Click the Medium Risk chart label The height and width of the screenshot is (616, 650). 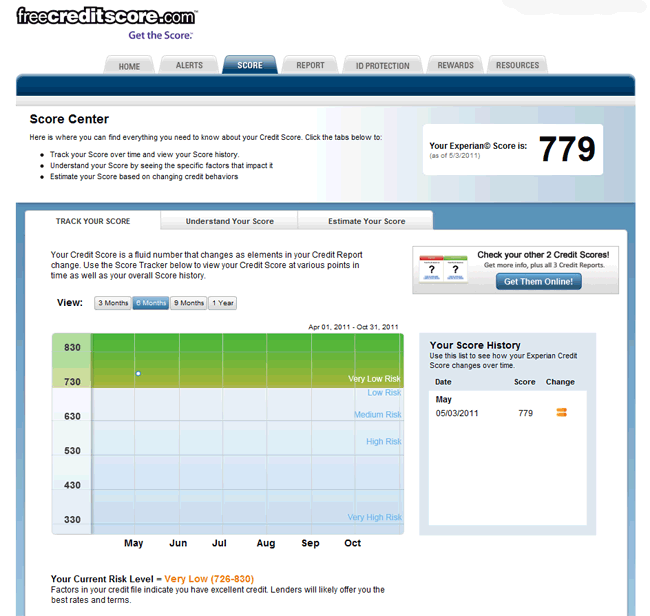[378, 415]
